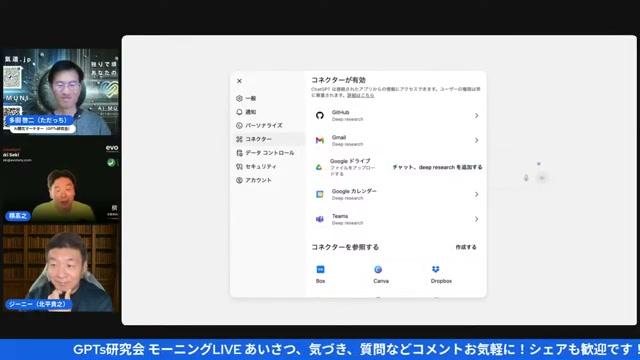
Task: Choose the Box connector icon
Action: click(x=320, y=269)
